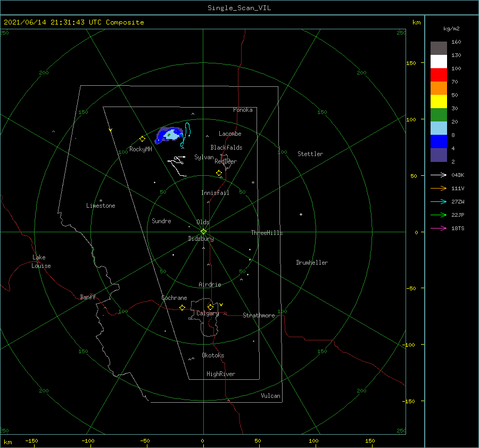Click the Blackfalds city label
Viewport: 479px width, 448px height.
[226, 148]
